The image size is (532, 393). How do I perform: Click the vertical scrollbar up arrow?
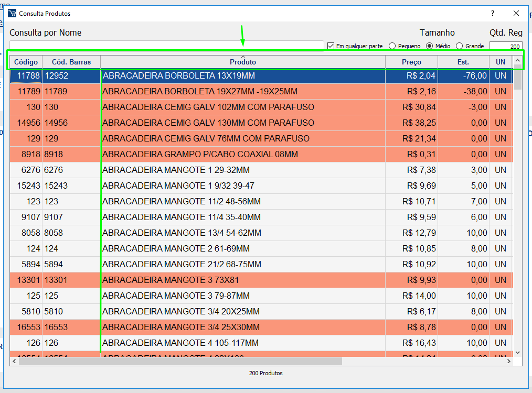pyautogui.click(x=517, y=62)
